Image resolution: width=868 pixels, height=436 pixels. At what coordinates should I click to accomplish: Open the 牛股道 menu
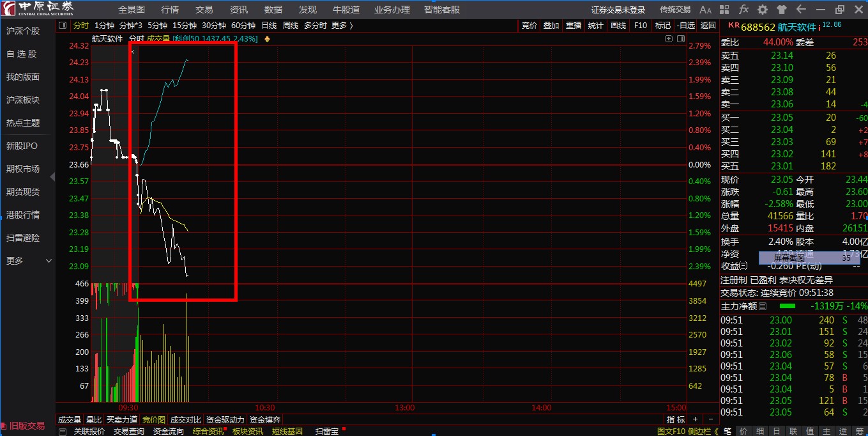click(x=346, y=10)
